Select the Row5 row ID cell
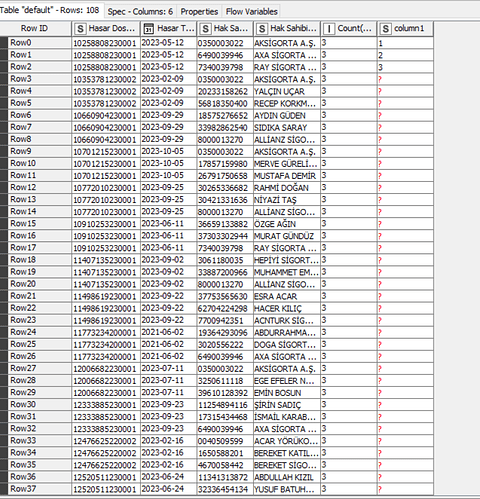The image size is (480, 499). (39, 103)
